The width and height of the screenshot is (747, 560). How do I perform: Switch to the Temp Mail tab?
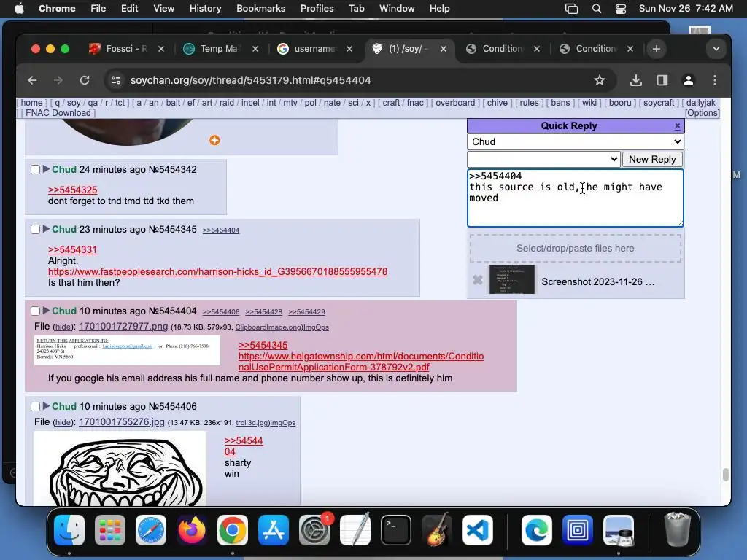(220, 49)
